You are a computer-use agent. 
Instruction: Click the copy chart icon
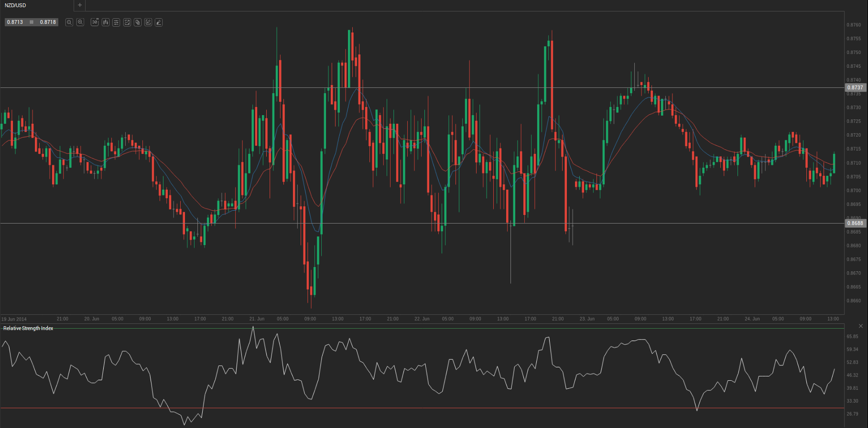point(138,22)
